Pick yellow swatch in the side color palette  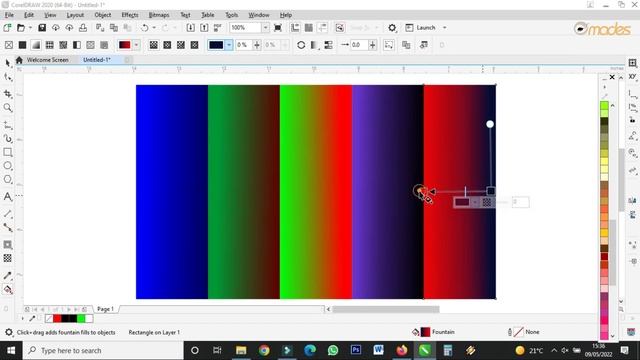604,161
